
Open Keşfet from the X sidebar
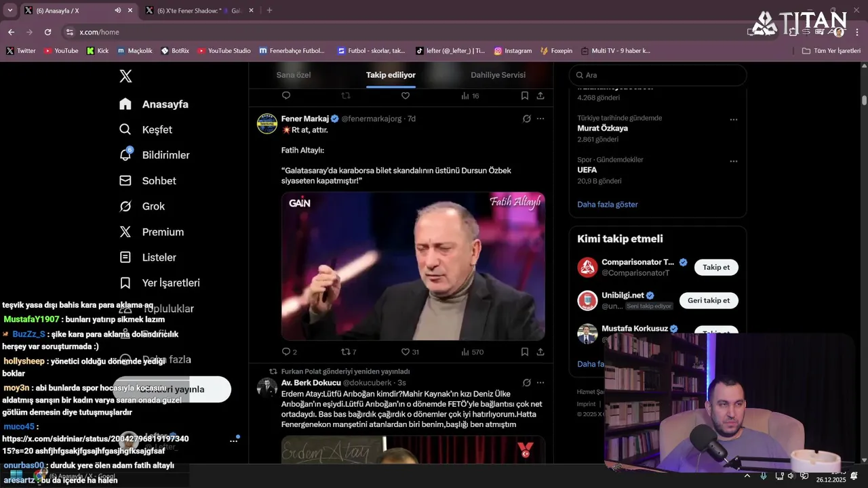coord(146,129)
